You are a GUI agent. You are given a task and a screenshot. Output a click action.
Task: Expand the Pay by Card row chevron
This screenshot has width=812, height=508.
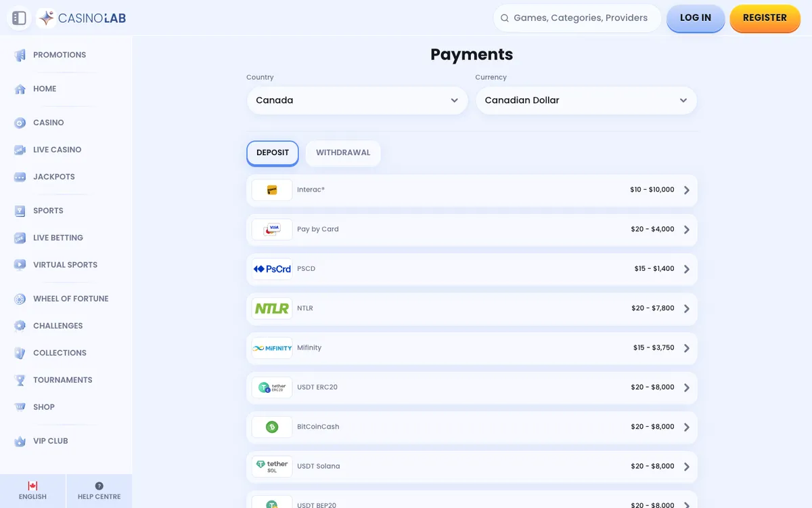687,230
